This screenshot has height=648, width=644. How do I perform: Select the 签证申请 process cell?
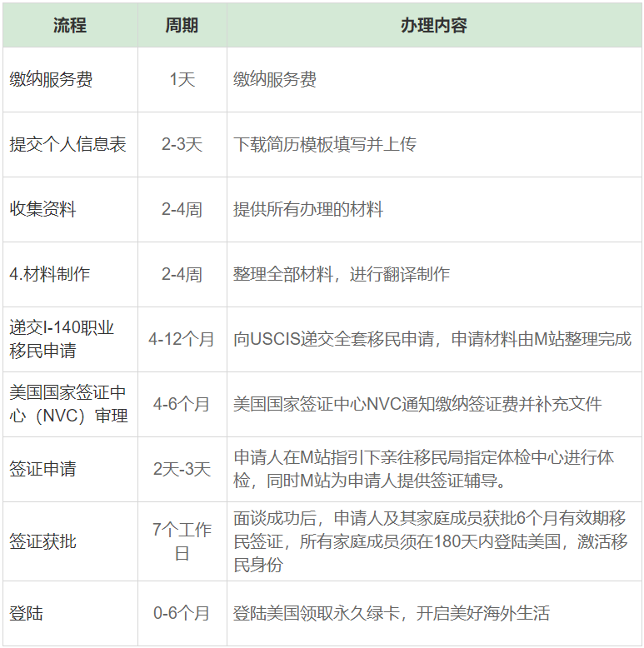coord(43,469)
